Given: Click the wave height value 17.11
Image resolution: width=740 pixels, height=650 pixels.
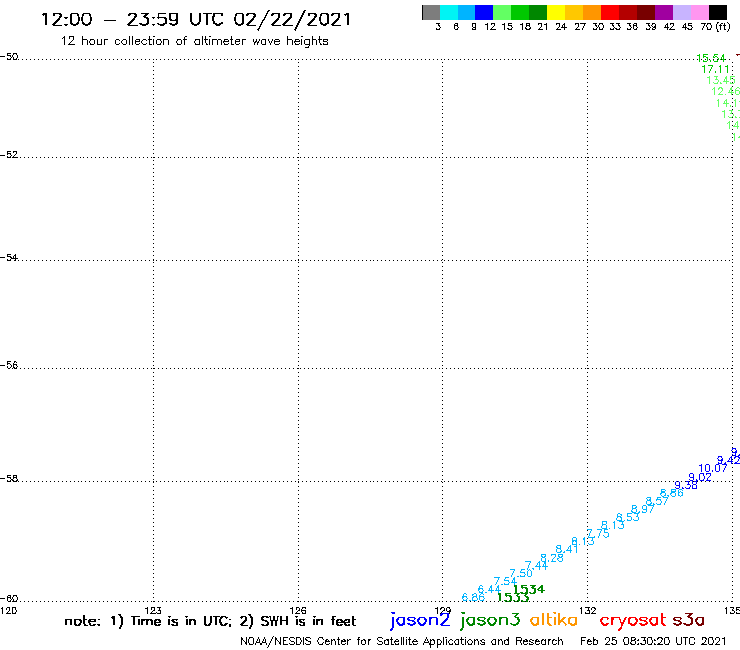Looking at the screenshot, I should [715, 69].
